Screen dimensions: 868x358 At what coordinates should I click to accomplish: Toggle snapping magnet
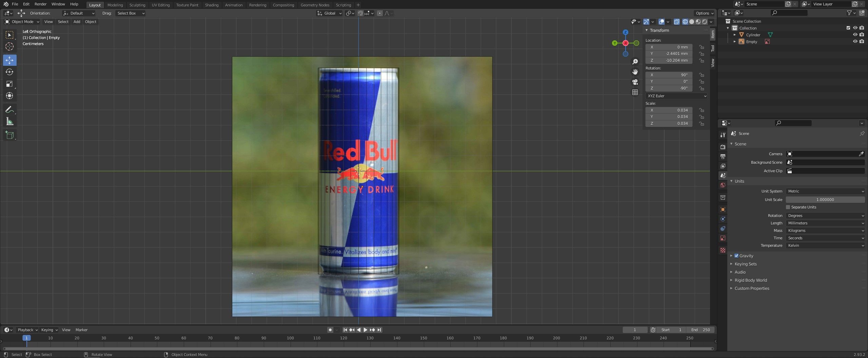[360, 13]
